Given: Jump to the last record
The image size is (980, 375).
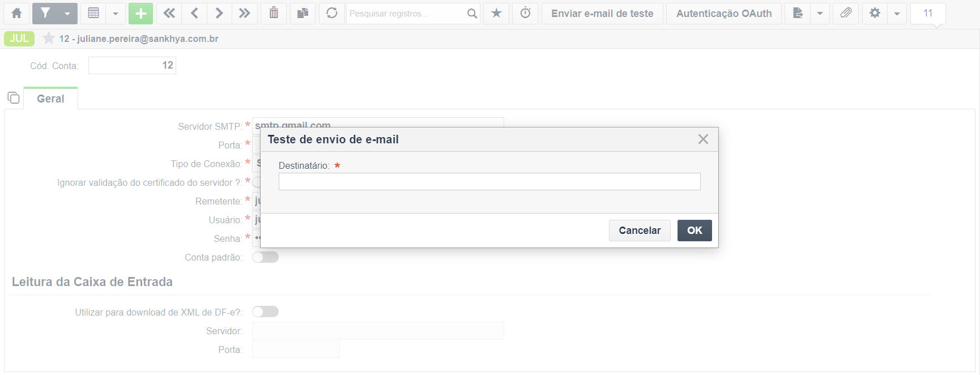Looking at the screenshot, I should (x=245, y=13).
